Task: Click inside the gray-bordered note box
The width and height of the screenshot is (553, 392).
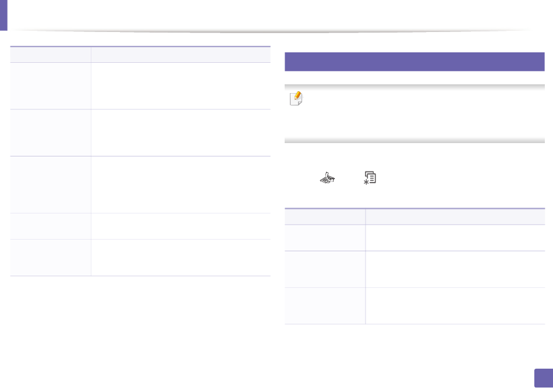Action: coord(414,113)
